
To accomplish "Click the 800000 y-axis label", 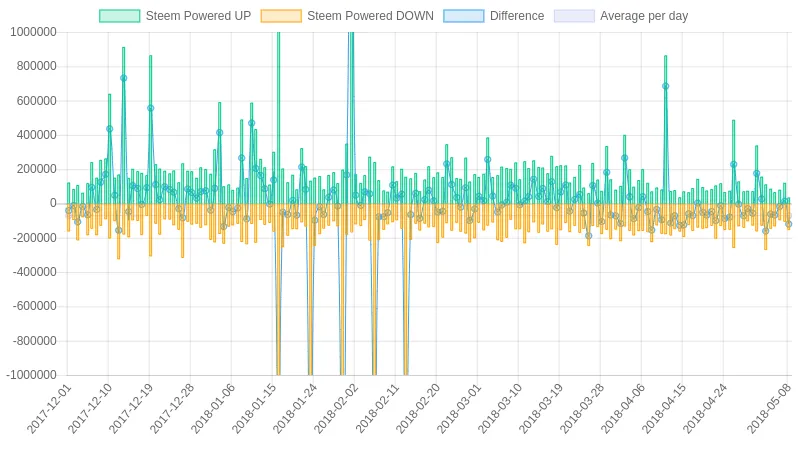I will [x=37, y=66].
